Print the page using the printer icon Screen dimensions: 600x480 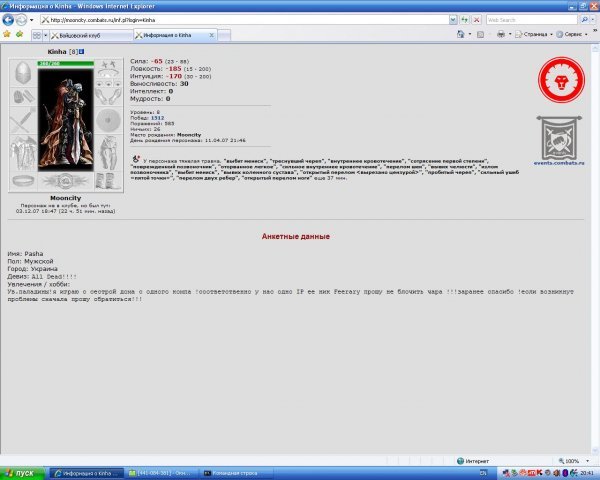(x=501, y=34)
